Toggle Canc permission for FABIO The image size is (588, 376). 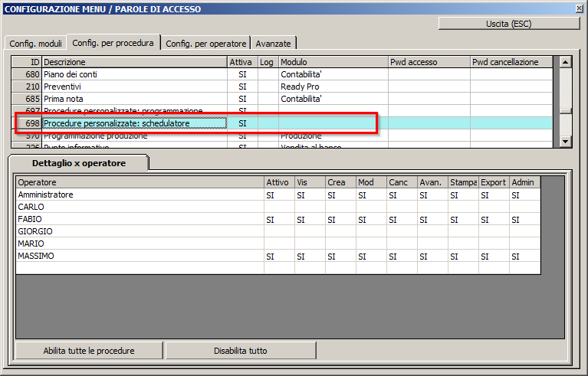402,220
